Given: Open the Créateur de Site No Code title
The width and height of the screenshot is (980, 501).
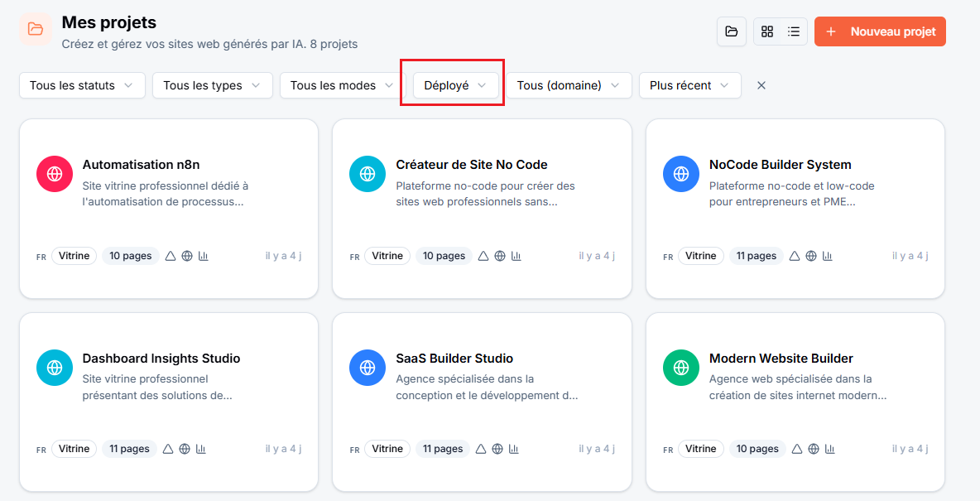Looking at the screenshot, I should (472, 165).
